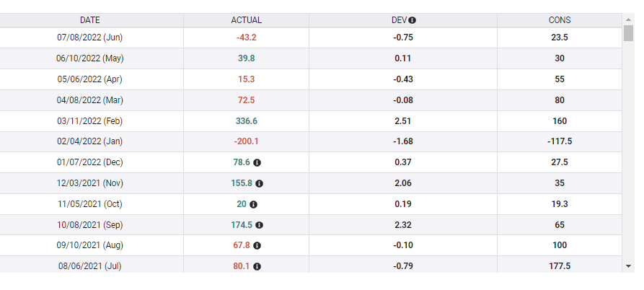Click the ACTUAL column header
This screenshot has width=644, height=290.
[247, 20]
